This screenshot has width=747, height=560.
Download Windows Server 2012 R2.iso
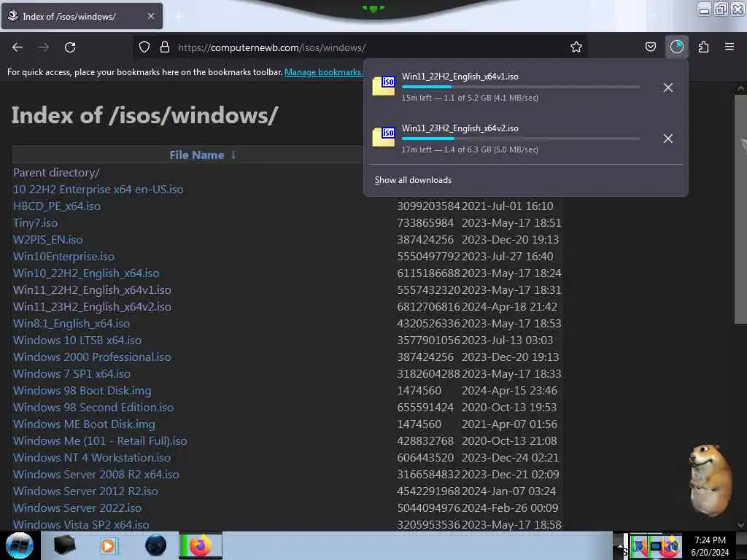(85, 491)
